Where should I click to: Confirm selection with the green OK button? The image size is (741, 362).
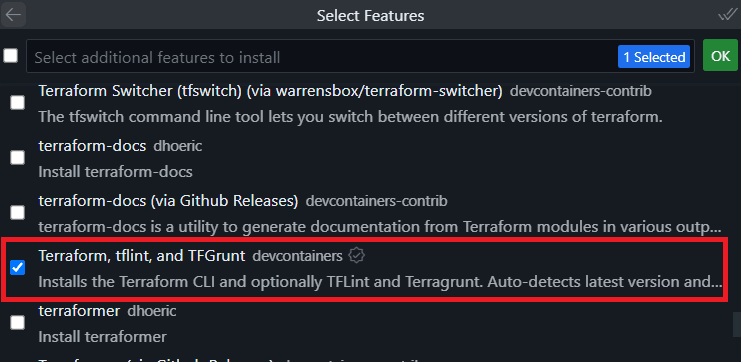pos(720,56)
